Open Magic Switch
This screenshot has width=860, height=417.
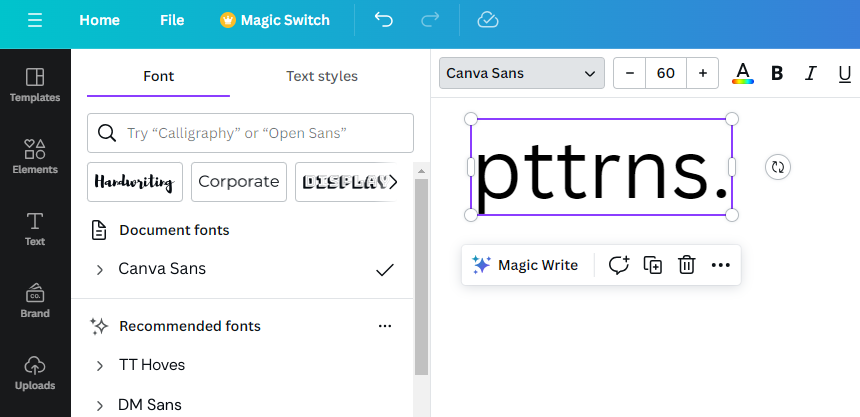[275, 20]
